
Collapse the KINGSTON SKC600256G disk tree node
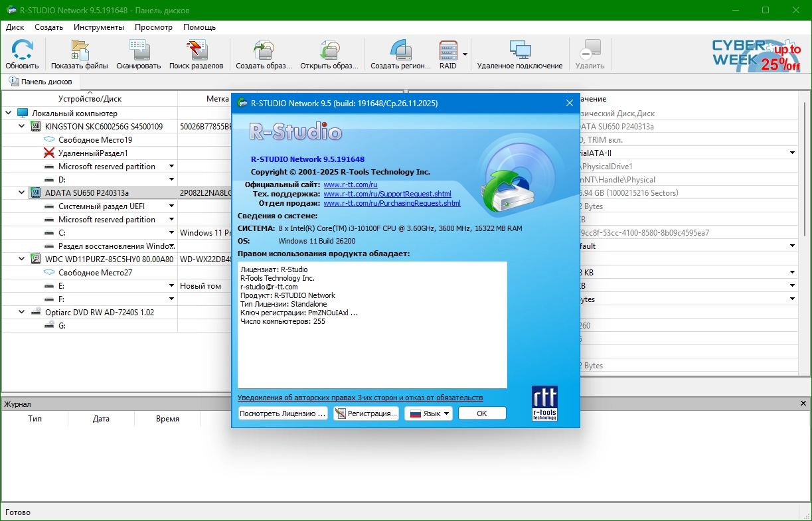[22, 126]
